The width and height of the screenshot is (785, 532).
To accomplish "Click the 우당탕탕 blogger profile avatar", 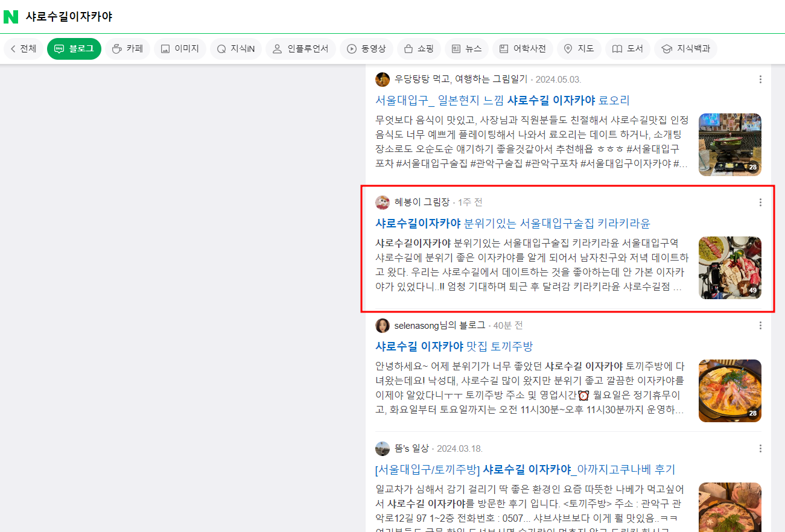I will coord(383,80).
